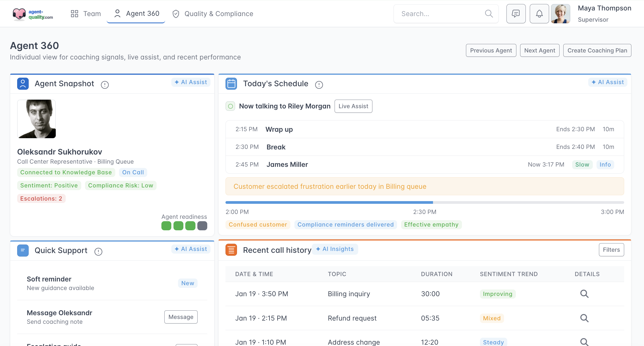
Task: Click Quick Support info icon
Action: tap(98, 252)
